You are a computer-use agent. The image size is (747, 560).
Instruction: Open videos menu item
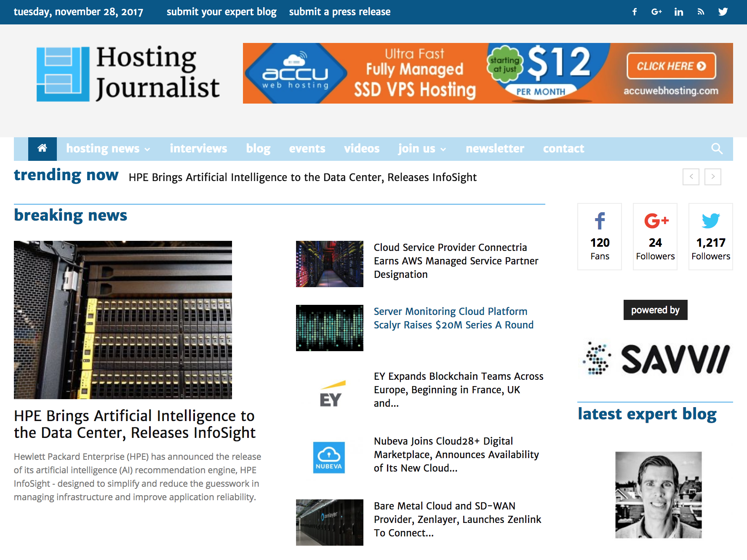coord(362,149)
